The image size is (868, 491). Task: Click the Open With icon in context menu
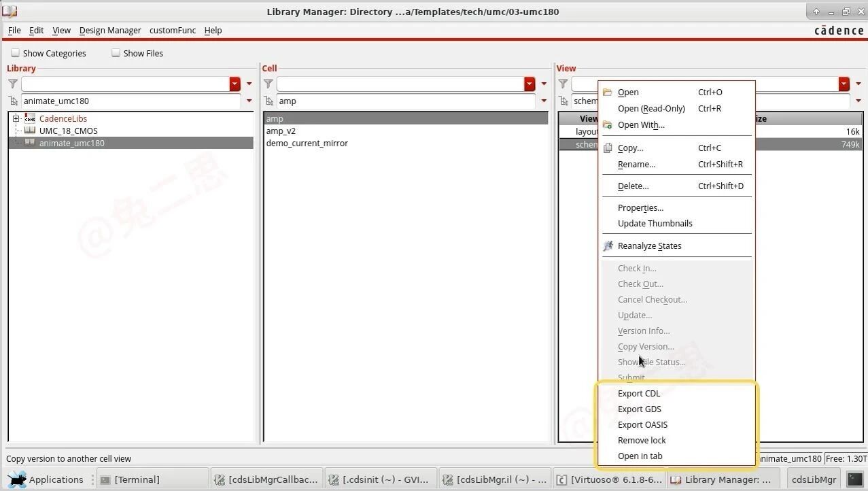608,125
